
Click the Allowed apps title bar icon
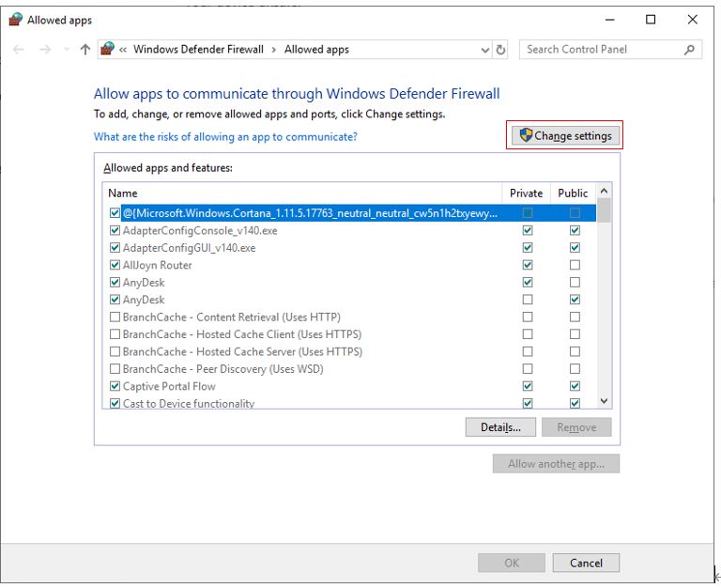[16, 20]
